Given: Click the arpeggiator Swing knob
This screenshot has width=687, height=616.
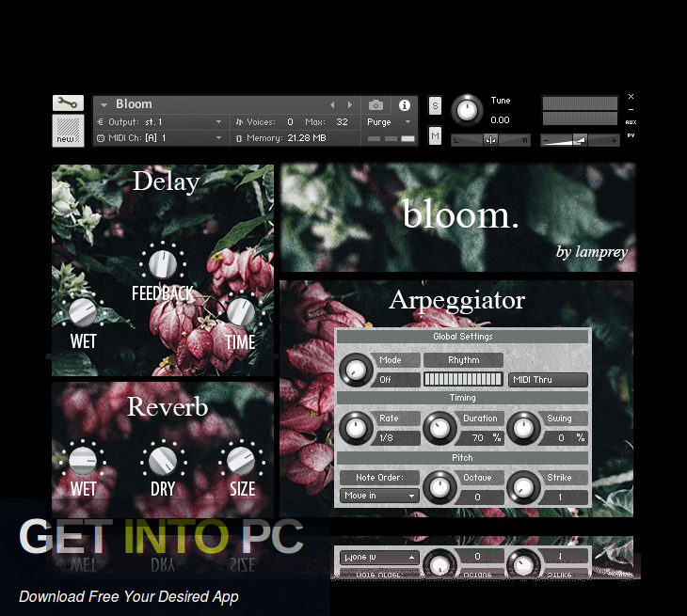Looking at the screenshot, I should (x=523, y=428).
